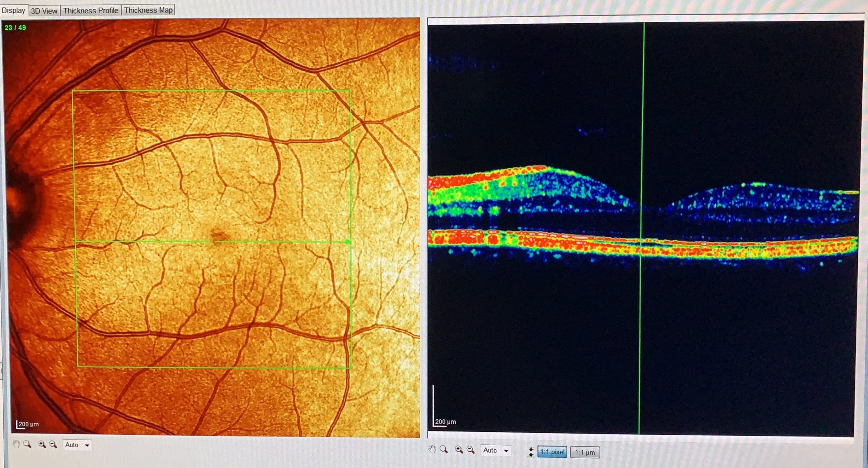
Task: Zoom in on the fundus image
Action: (x=42, y=444)
